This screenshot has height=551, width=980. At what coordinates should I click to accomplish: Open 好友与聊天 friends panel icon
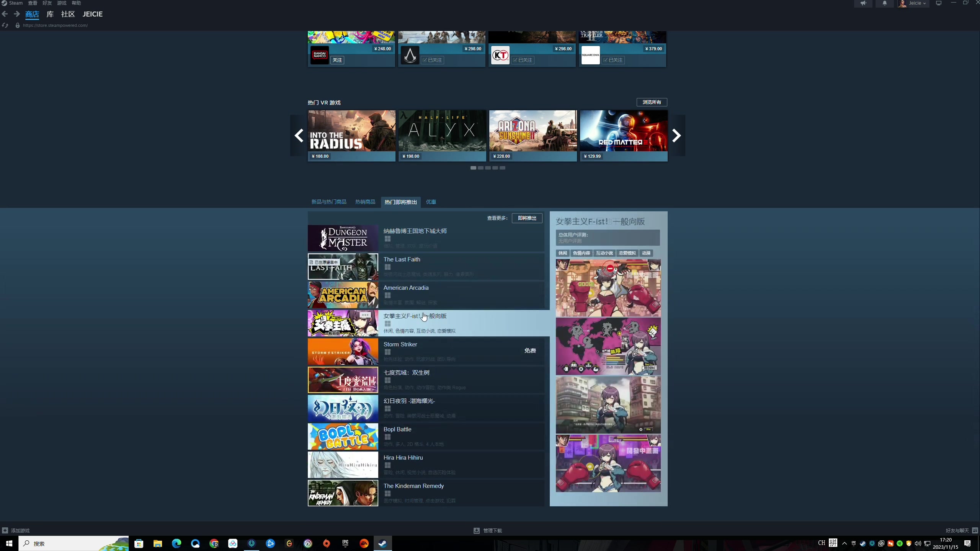[975, 531]
